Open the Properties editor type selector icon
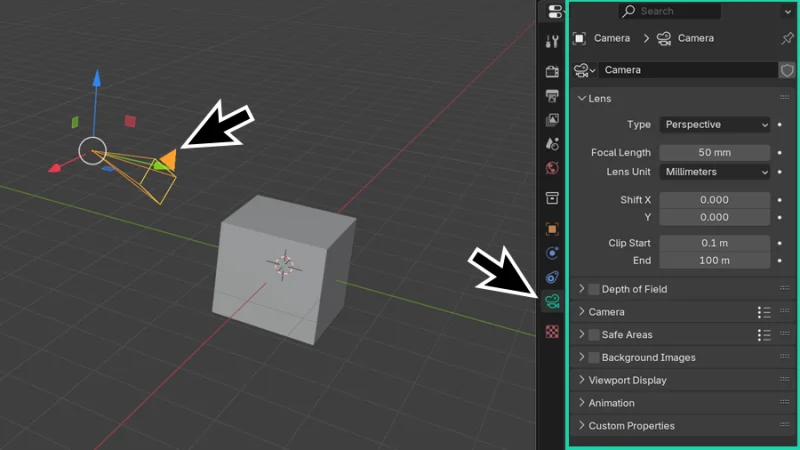 (x=555, y=11)
